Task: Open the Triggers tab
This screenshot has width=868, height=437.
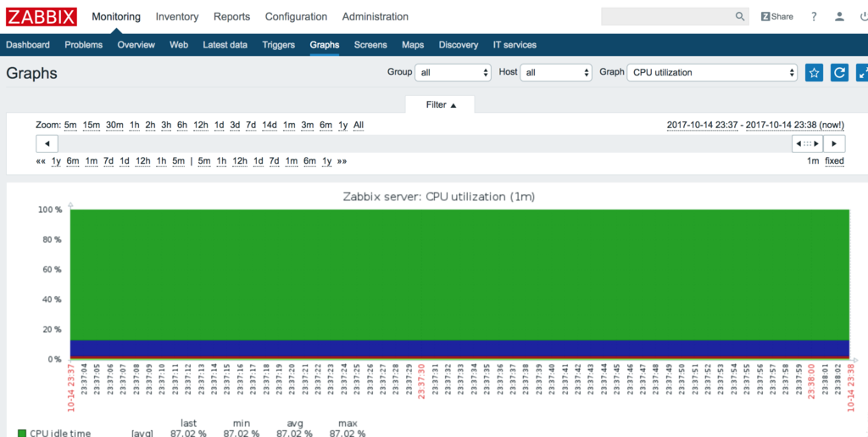Action: click(x=278, y=45)
